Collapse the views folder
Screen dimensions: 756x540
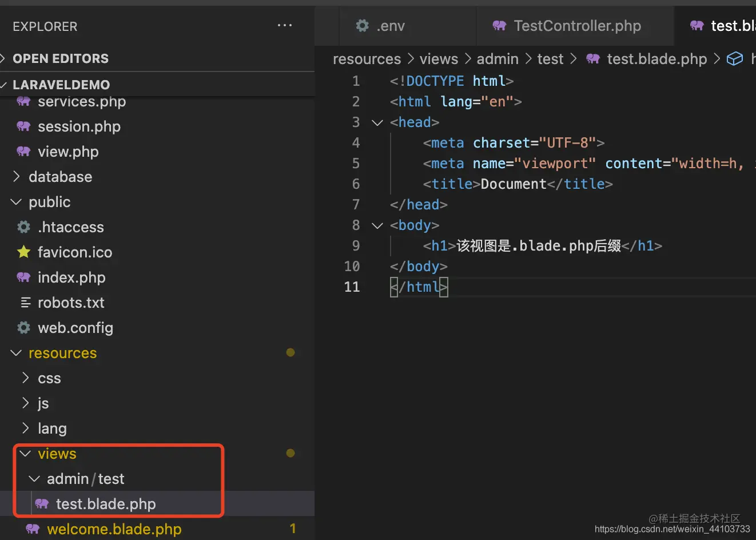click(x=26, y=454)
